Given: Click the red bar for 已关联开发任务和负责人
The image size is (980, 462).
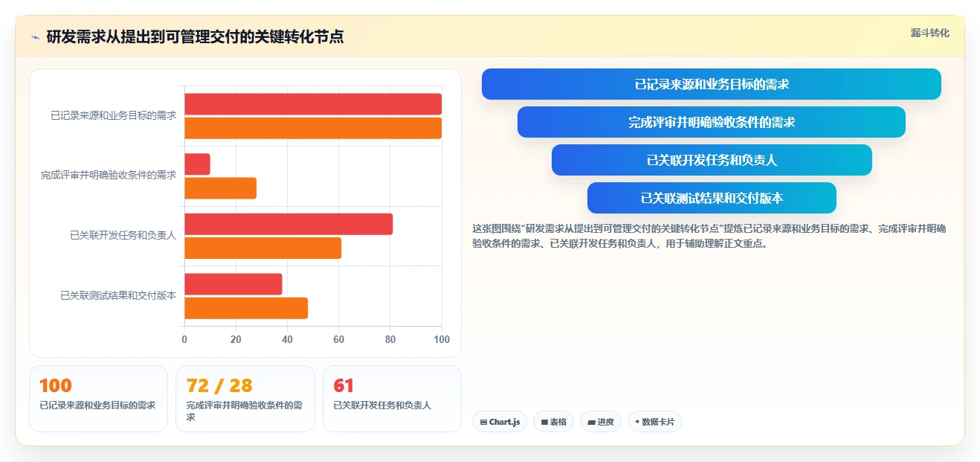Looking at the screenshot, I should [288, 224].
